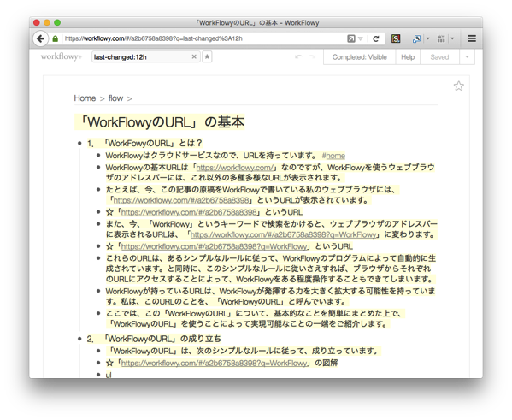Click bullet of the これらのURLは paragraph
This screenshot has width=512, height=420.
click(x=98, y=258)
